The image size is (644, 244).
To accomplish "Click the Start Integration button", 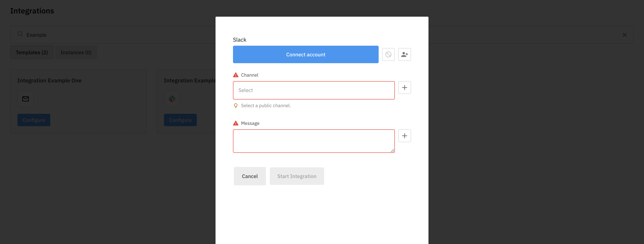I will [296, 176].
